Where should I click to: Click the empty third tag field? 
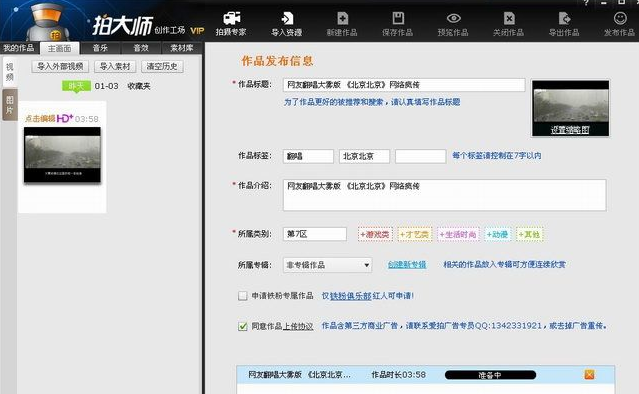pos(420,156)
